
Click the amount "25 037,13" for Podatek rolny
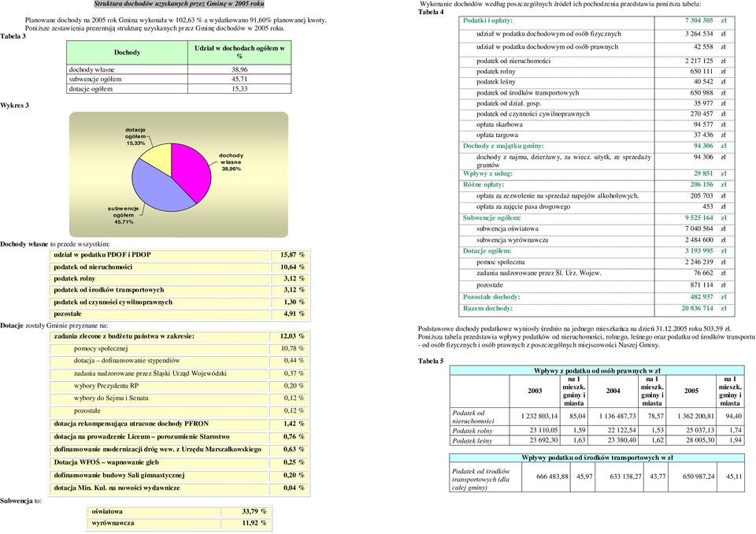tap(700, 430)
